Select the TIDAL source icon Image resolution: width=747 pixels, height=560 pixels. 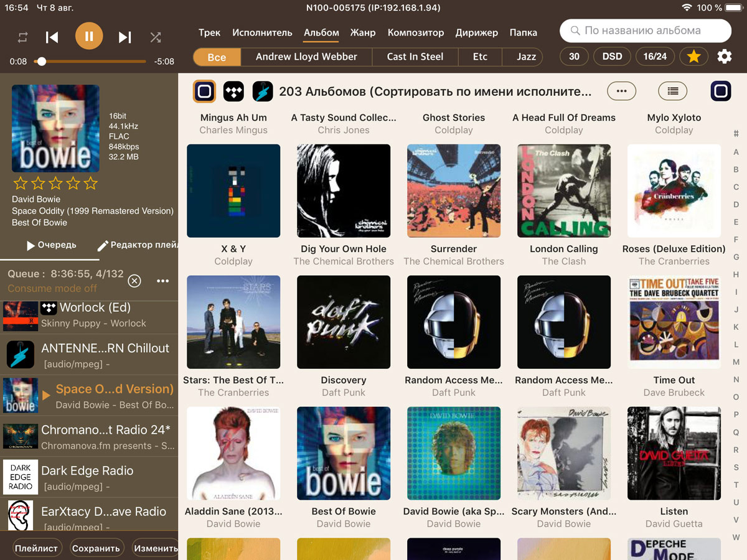(233, 91)
